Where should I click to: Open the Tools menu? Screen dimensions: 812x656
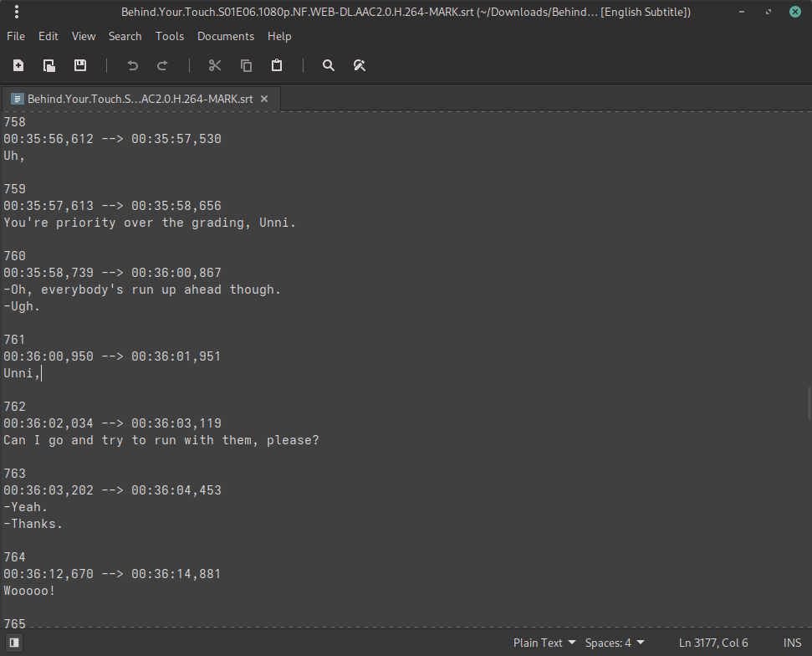169,36
